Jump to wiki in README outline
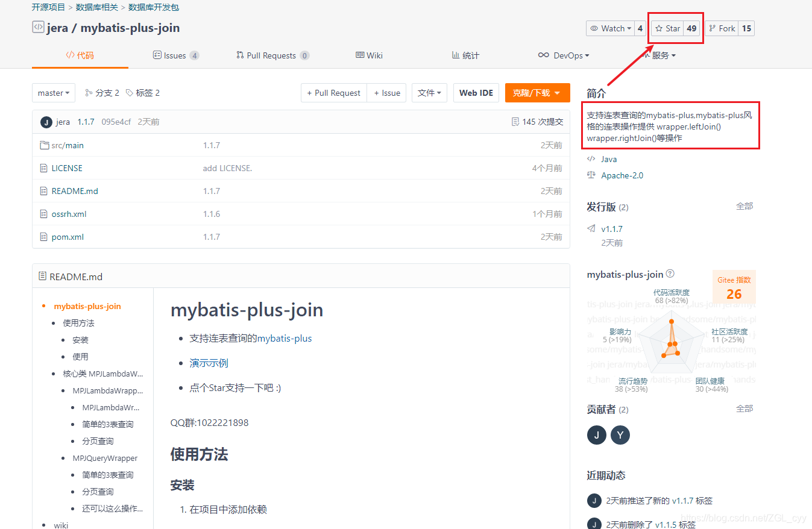812x529 pixels. coord(61,525)
